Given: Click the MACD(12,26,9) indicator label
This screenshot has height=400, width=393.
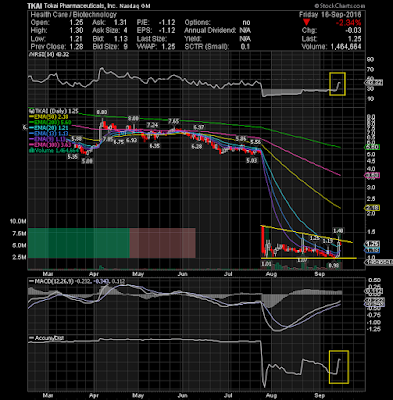Looking at the screenshot, I should coord(51,281).
